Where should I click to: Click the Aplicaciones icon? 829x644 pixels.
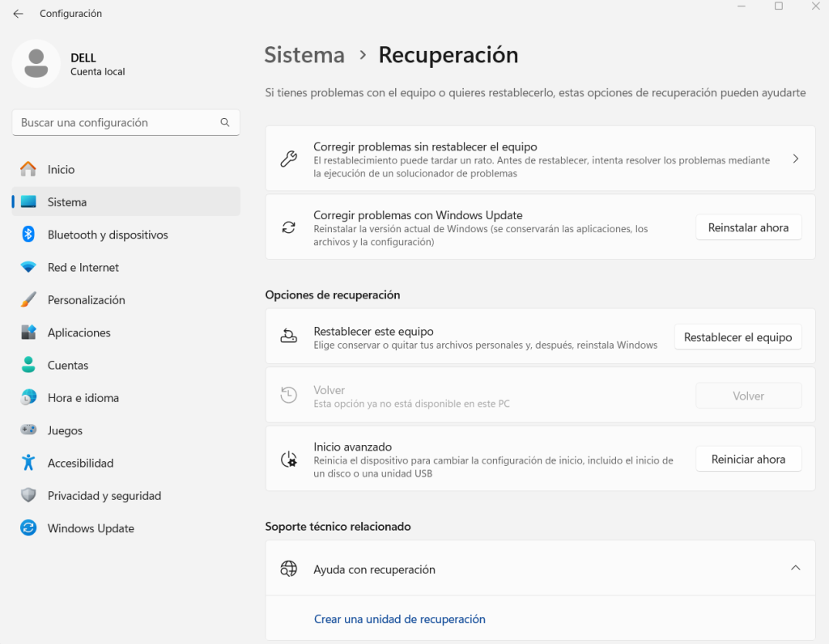tap(28, 333)
